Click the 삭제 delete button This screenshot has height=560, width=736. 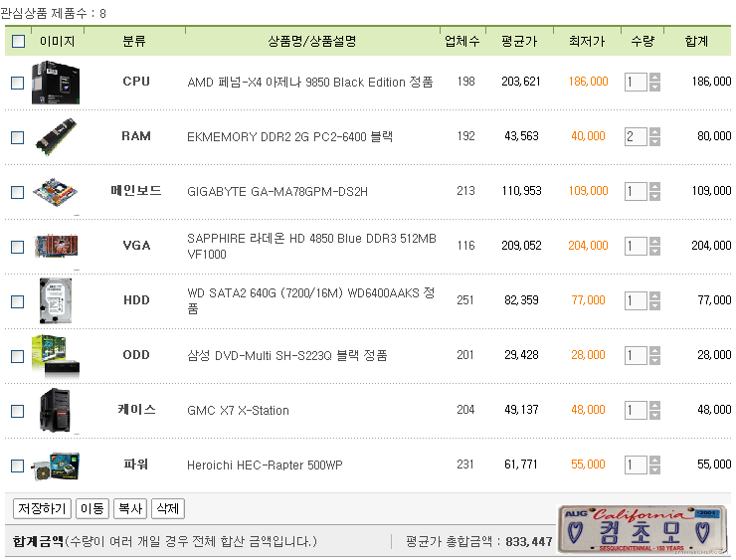pyautogui.click(x=167, y=508)
